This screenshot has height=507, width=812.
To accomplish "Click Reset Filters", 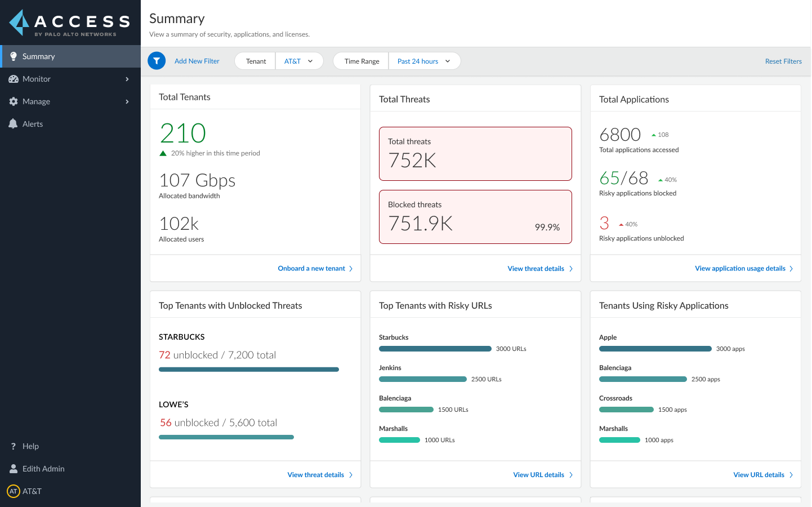I will click(x=783, y=61).
